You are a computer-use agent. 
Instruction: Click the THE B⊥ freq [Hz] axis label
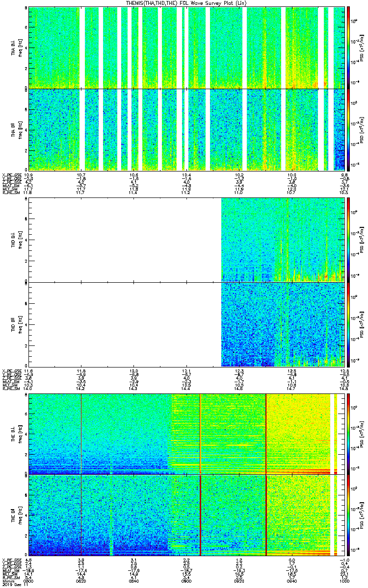click(x=20, y=434)
